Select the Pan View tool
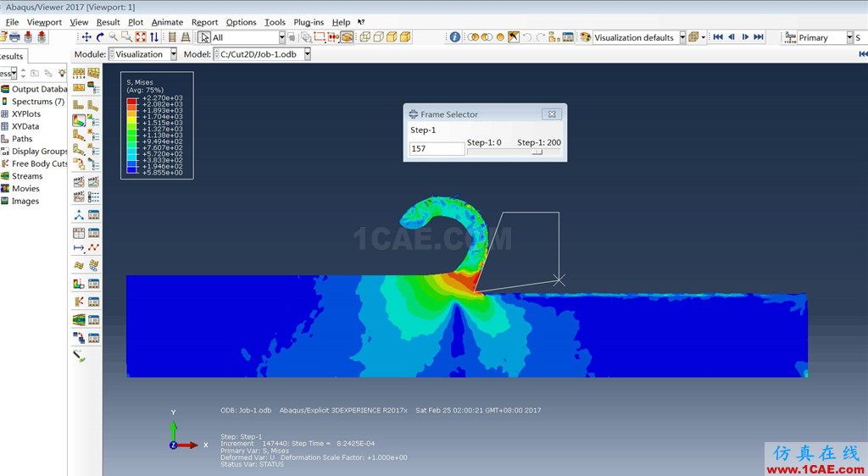Viewport: 868px width, 476px height. click(x=86, y=37)
